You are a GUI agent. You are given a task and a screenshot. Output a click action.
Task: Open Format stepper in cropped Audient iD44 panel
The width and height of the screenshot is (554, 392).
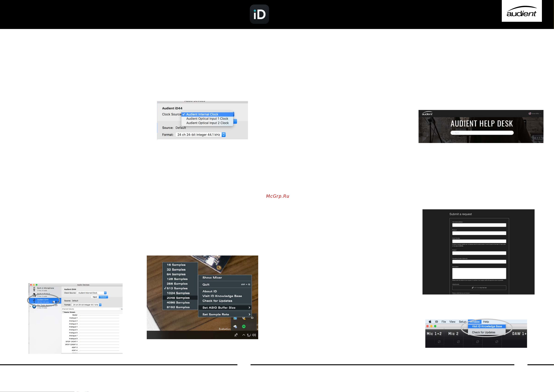click(224, 135)
